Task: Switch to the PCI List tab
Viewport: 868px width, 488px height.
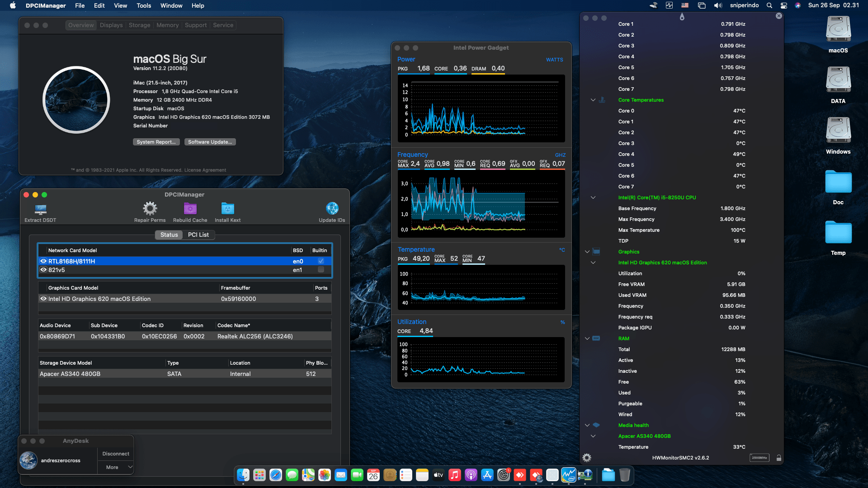Action: (198, 235)
